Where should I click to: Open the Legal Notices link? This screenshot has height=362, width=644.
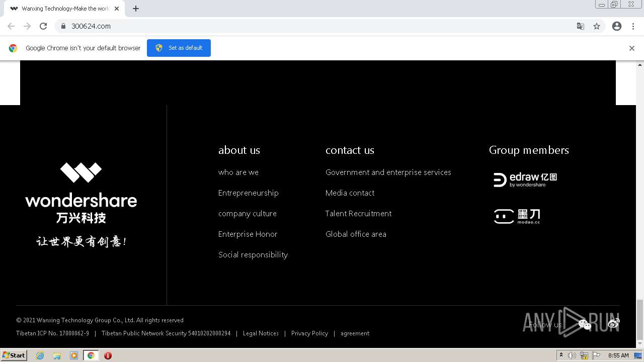261,333
